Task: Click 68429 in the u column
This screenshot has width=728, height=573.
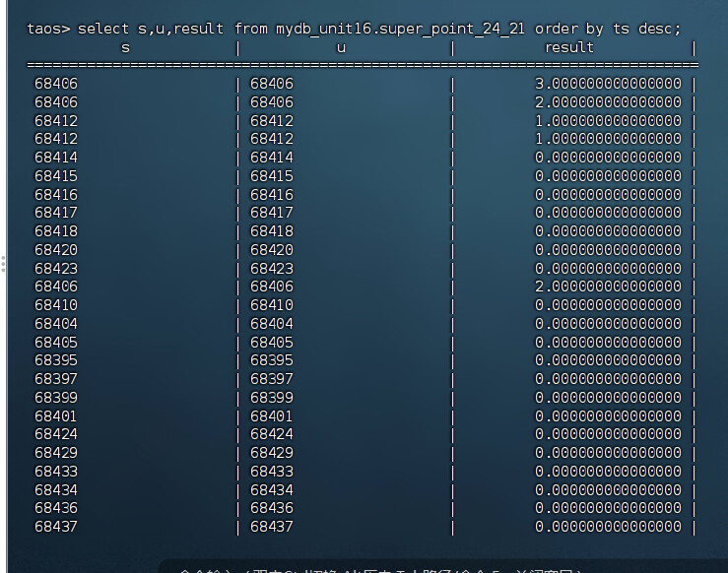Action: coord(272,453)
